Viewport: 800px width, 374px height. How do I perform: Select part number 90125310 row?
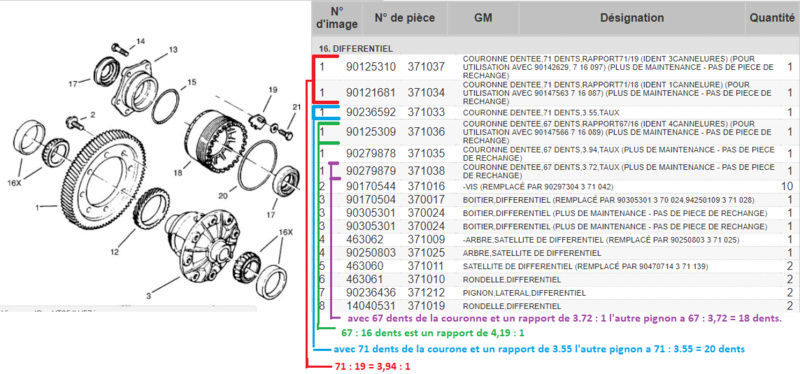pos(555,67)
